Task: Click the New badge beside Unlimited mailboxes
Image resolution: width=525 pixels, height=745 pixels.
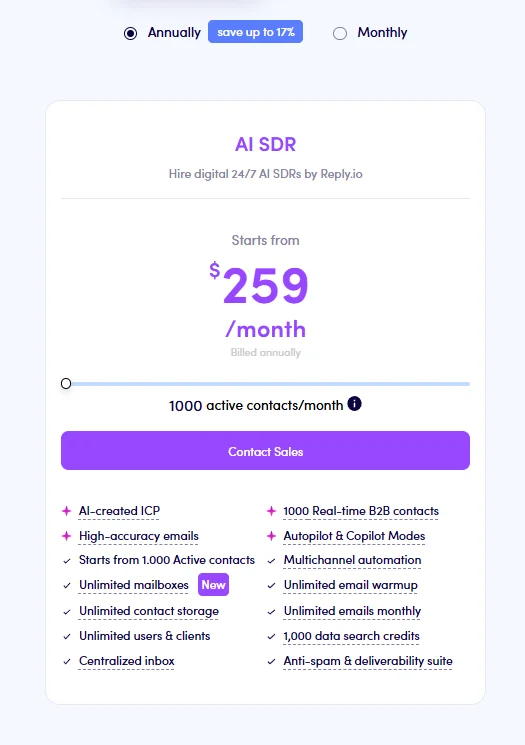Action: click(213, 585)
